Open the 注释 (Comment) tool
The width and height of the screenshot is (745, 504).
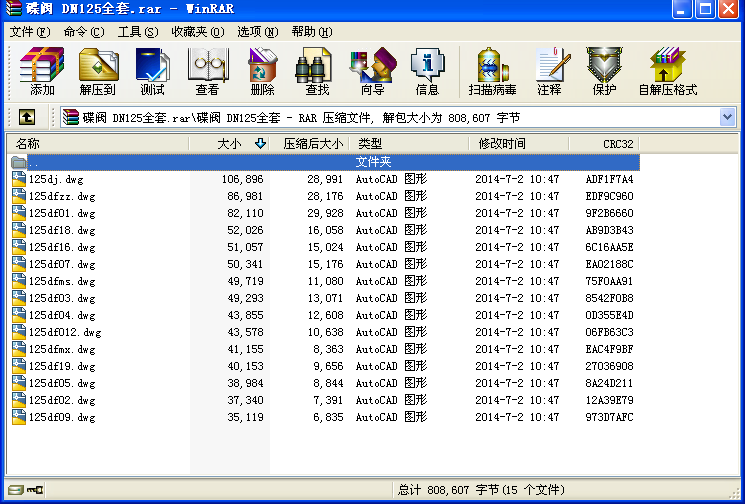549,71
